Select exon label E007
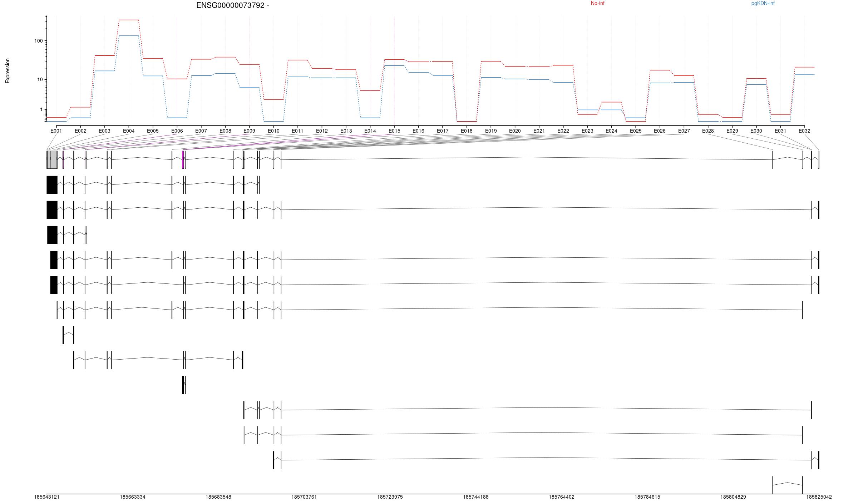 [x=201, y=131]
